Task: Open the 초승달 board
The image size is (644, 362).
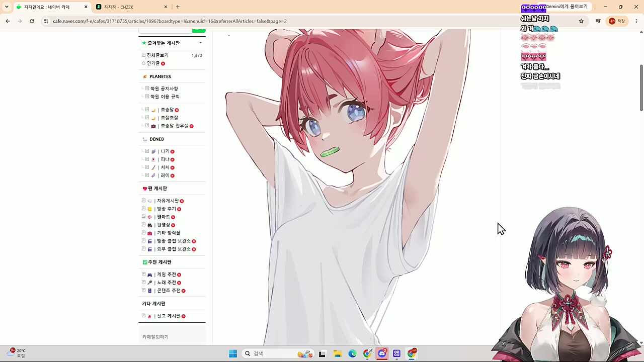Action: pyautogui.click(x=167, y=110)
